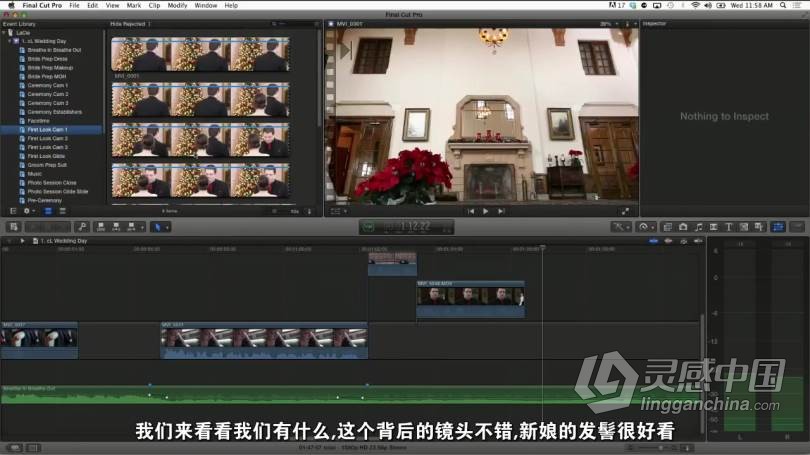Image resolution: width=810 pixels, height=455 pixels.
Task: Open the Modify menu
Action: pyautogui.click(x=177, y=5)
